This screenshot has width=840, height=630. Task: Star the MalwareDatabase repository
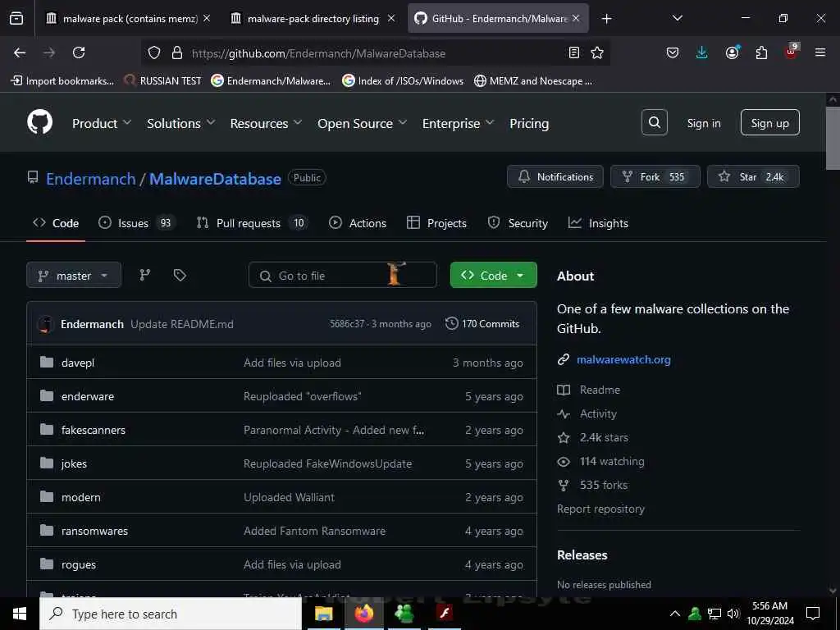click(753, 176)
